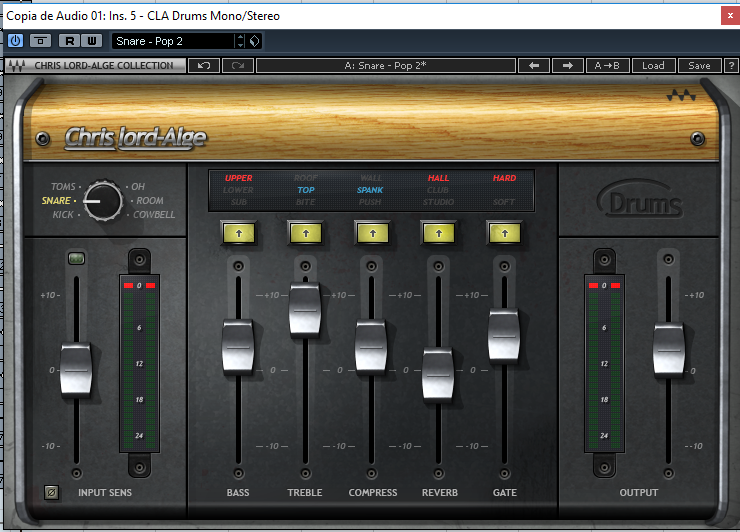Click the GATE fader handle
Image resolution: width=740 pixels, height=532 pixels.
[x=505, y=336]
